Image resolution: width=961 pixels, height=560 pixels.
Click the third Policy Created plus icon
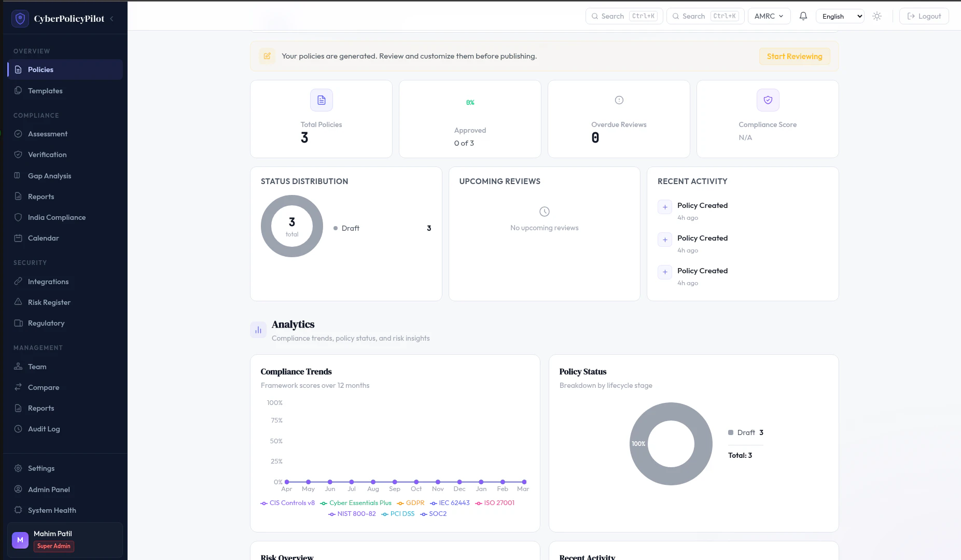pyautogui.click(x=665, y=272)
